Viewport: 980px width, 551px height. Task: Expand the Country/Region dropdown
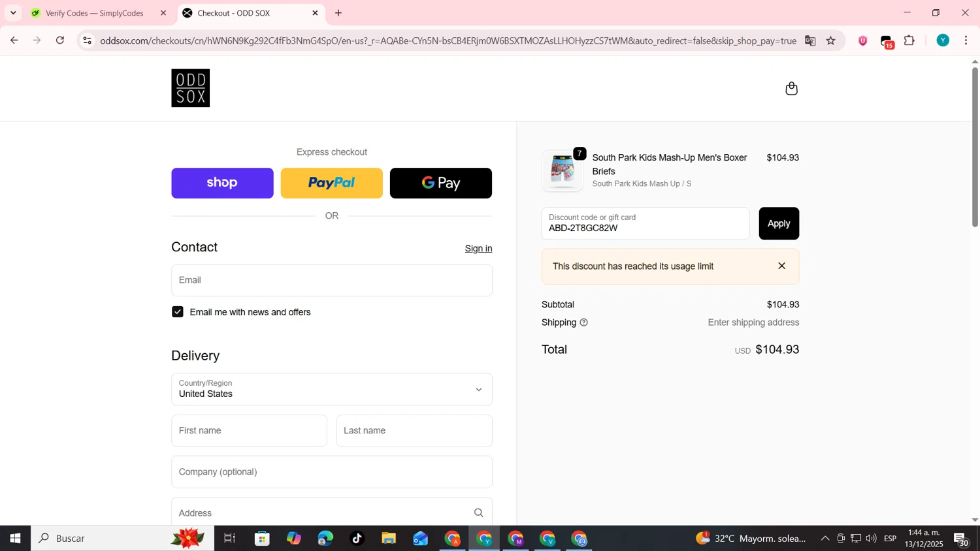(x=332, y=389)
